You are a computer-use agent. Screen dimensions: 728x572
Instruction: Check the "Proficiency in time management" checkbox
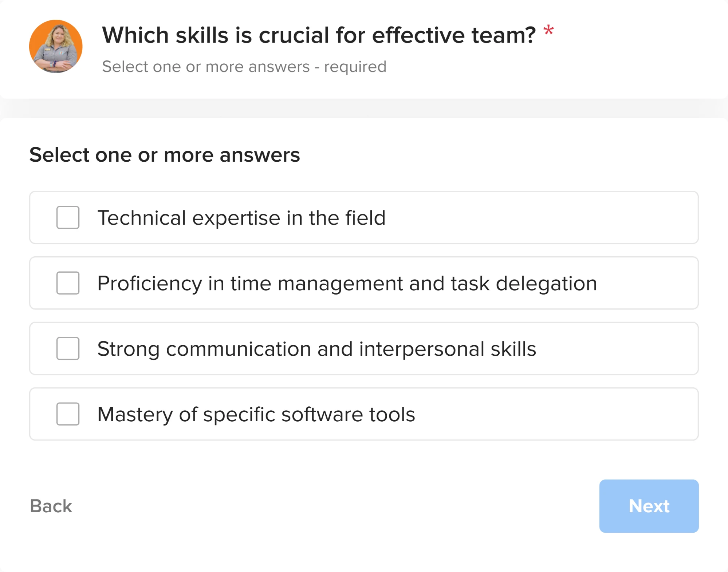[x=67, y=283]
